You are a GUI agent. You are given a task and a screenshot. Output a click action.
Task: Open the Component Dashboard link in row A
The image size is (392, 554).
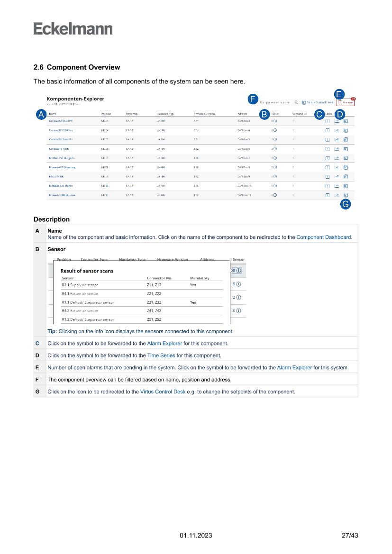[324, 237]
